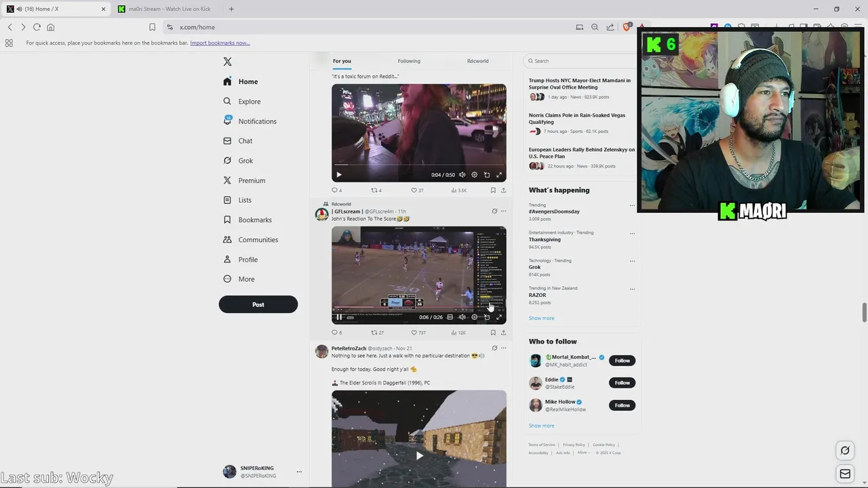Open options for RAZOR trend
The height and width of the screenshot is (488, 868).
pos(632,289)
